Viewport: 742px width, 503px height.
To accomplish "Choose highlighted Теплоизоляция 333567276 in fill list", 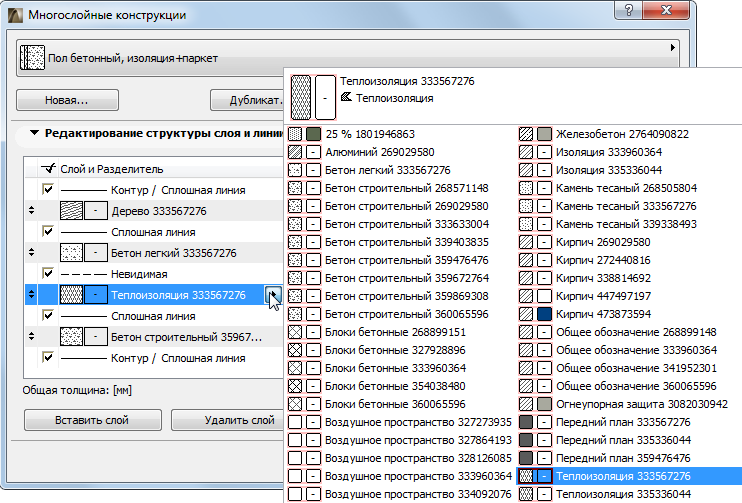I will point(628,476).
